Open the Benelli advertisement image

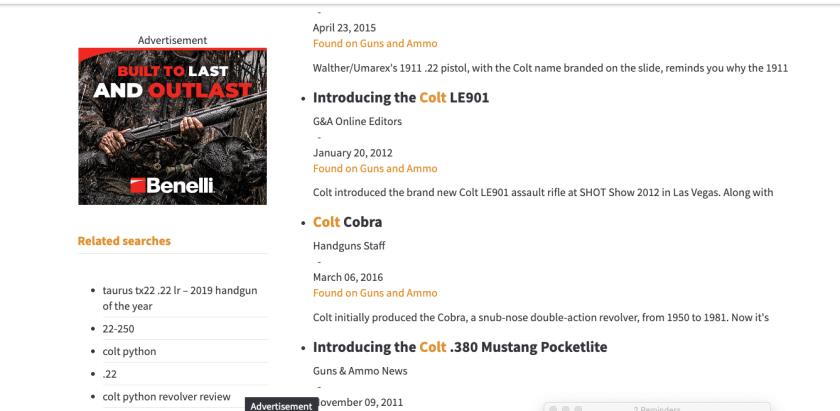[x=172, y=126]
